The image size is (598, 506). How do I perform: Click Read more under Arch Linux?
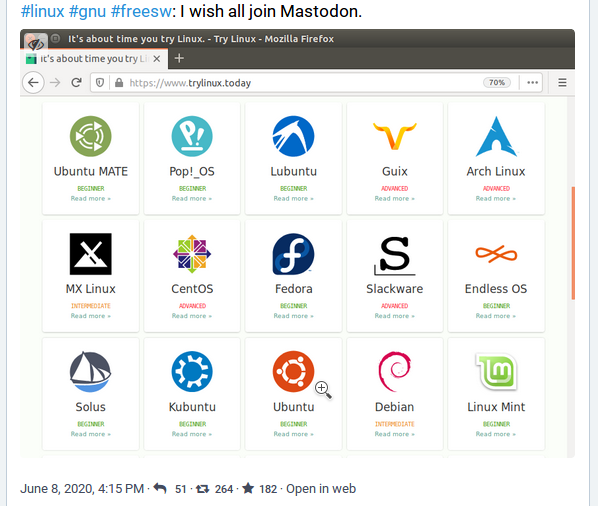pyautogui.click(x=496, y=198)
